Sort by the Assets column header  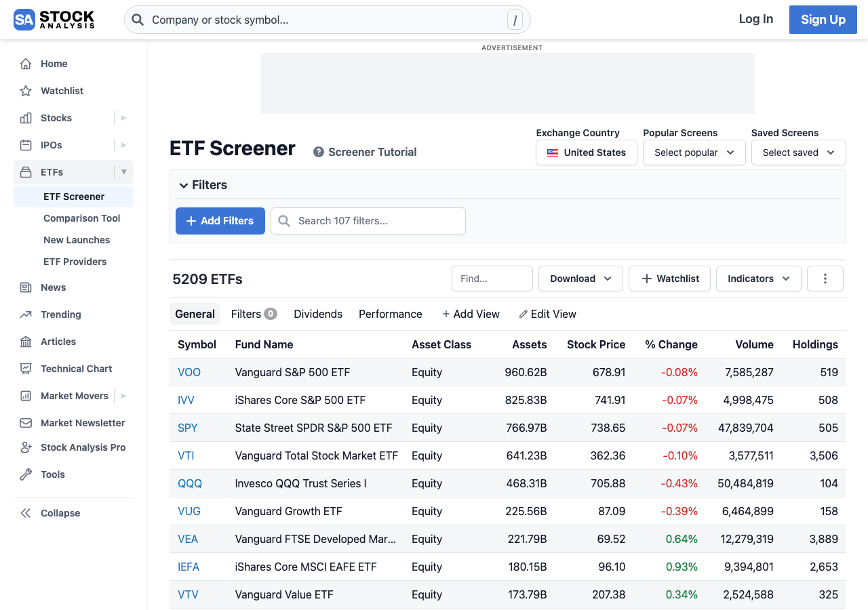[x=530, y=344]
